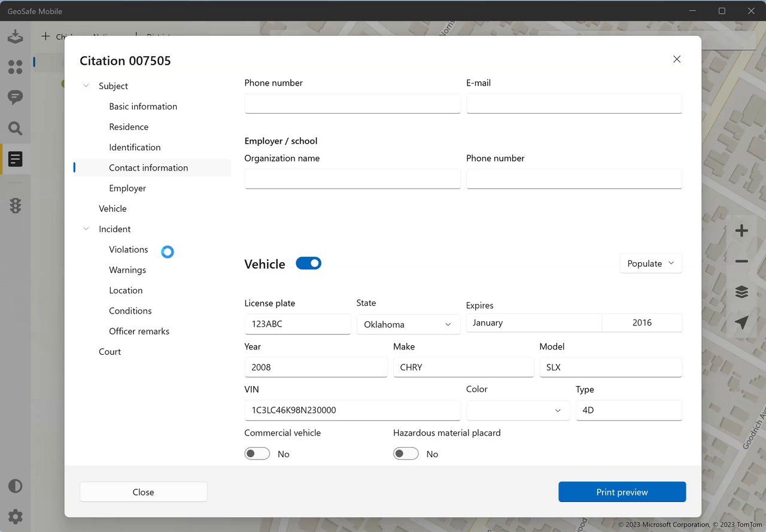Select Violations in the navigation tree

[x=128, y=250]
